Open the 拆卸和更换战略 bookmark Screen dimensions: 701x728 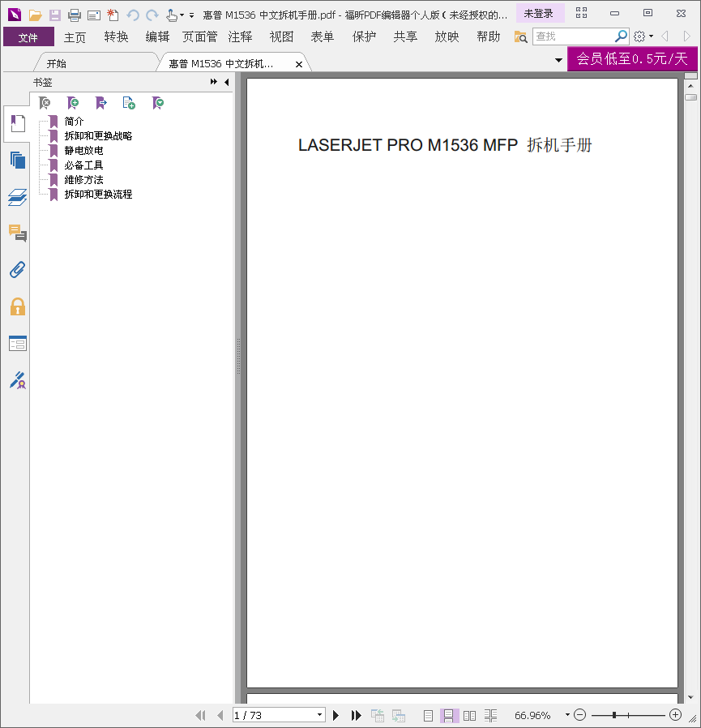click(x=98, y=136)
